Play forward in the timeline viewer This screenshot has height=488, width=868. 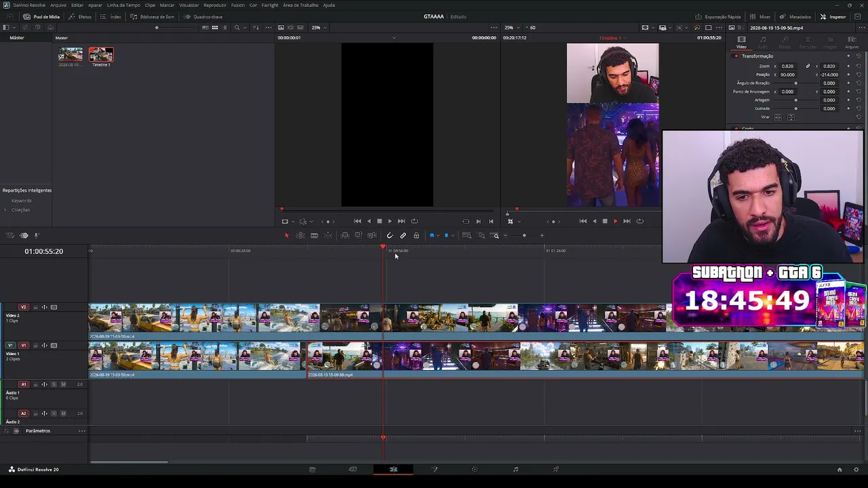pos(616,221)
